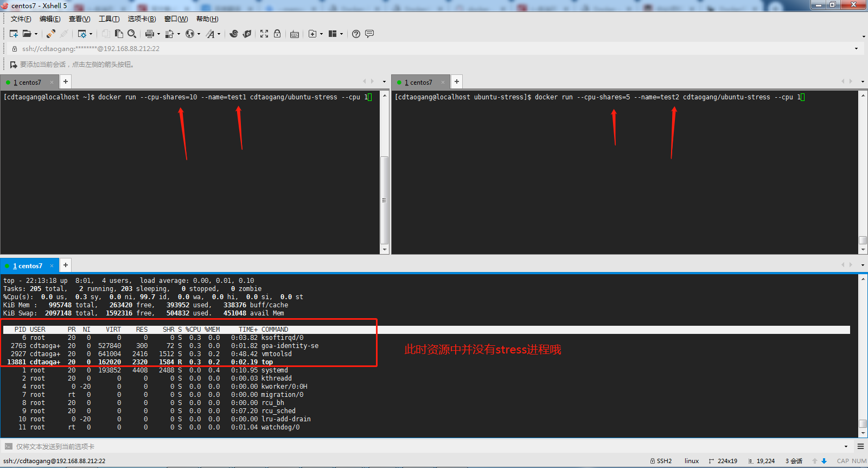The image size is (868, 468).
Task: Click the top-right pane scrollbar down arrow
Action: point(863,250)
